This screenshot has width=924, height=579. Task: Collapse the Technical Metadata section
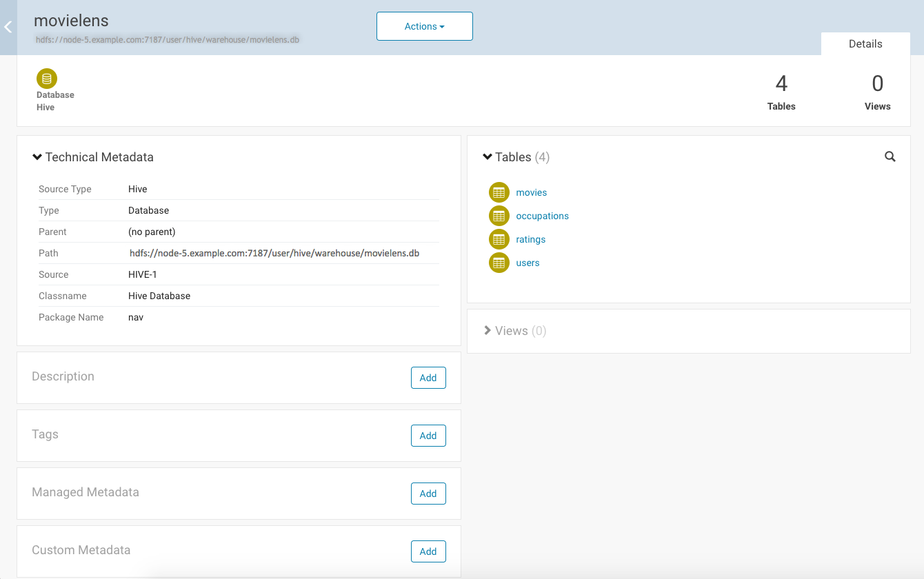pyautogui.click(x=37, y=157)
